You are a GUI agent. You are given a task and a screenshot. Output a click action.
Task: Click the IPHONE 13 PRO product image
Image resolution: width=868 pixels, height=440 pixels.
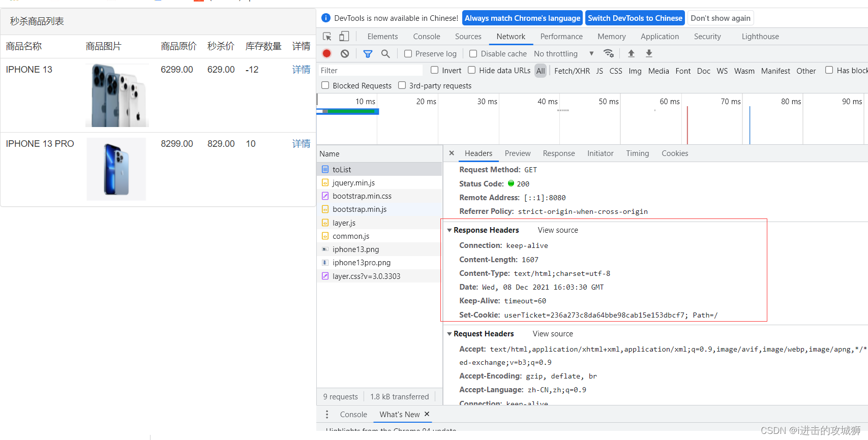pyautogui.click(x=116, y=169)
